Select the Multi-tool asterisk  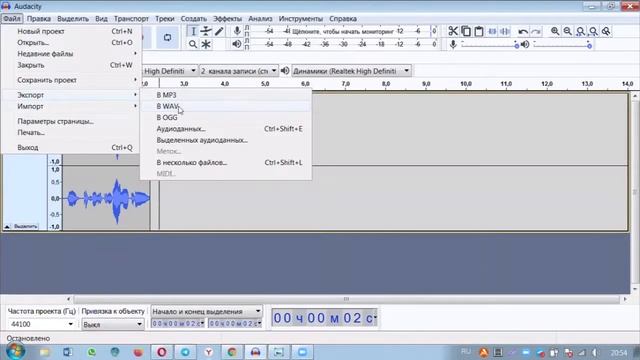[206, 44]
